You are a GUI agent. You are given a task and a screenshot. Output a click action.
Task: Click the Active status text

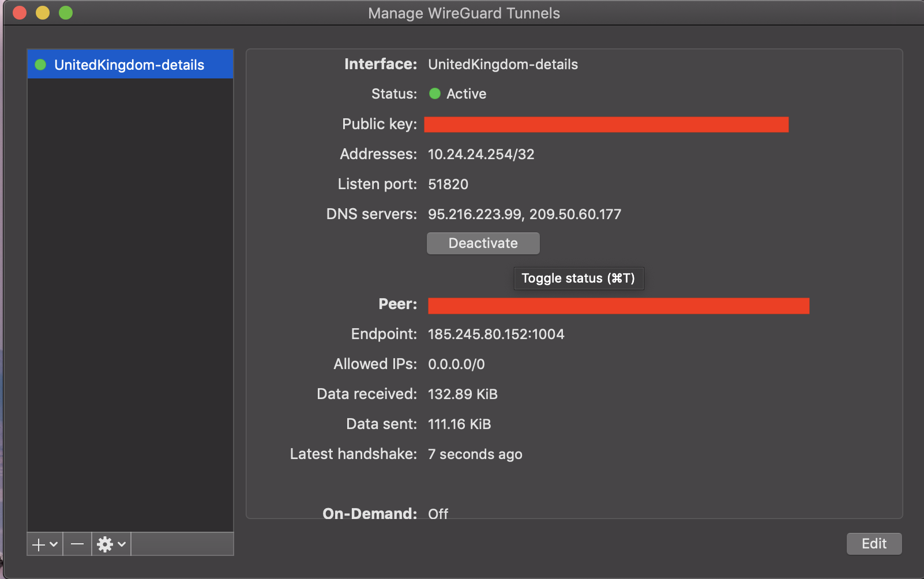point(466,94)
